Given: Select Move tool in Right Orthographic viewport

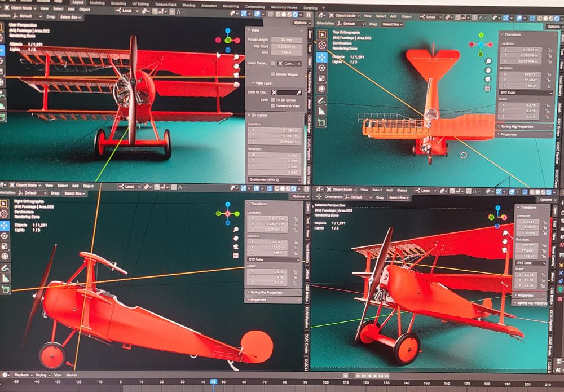Looking at the screenshot, I should click(5, 225).
